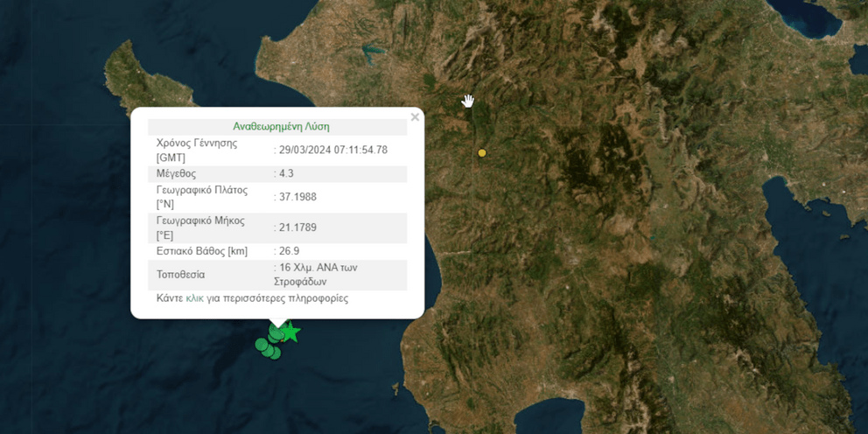Click the 'Εστιακό Βάθος [km]' label
868x434 pixels.
click(202, 251)
